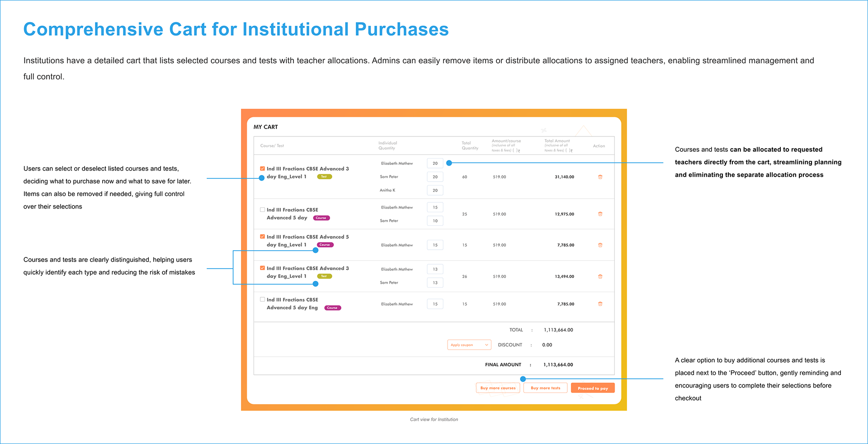Click the trash icon for the 26-quantity test row
Screen dimensions: 868x444
click(x=600, y=276)
